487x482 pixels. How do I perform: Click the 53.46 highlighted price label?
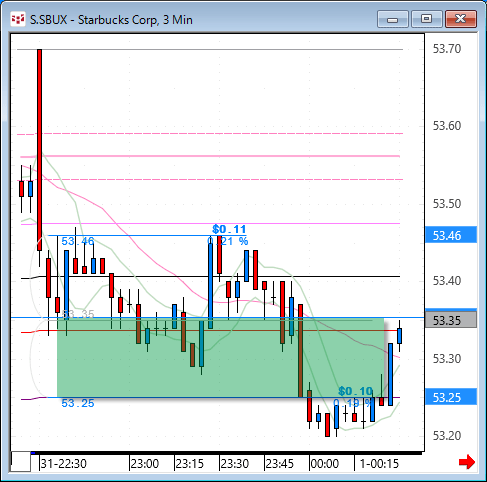click(x=451, y=235)
